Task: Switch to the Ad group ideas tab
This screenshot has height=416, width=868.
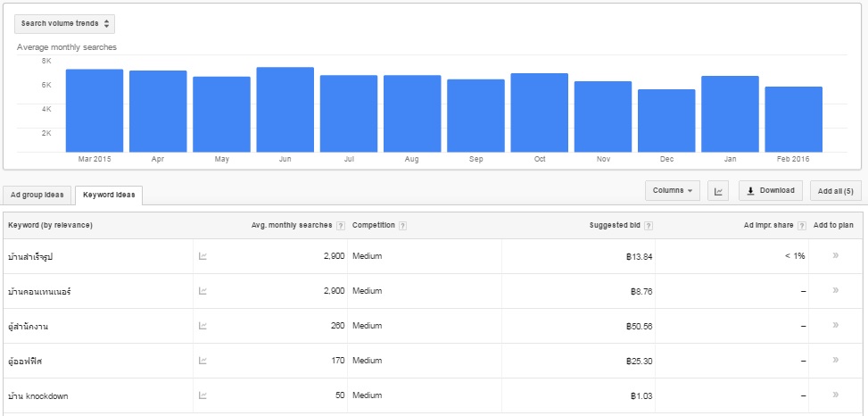Action: [37, 195]
